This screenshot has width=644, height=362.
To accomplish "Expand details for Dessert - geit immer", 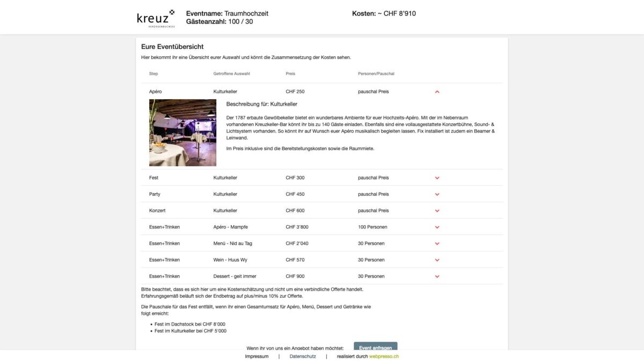I will click(x=437, y=276).
